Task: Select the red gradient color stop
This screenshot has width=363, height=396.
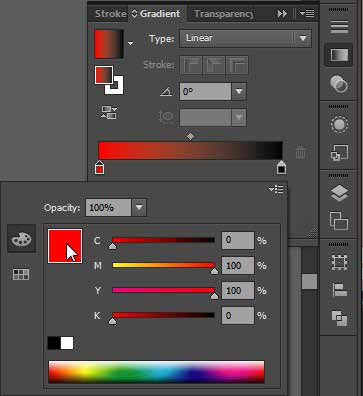Action: [x=99, y=167]
